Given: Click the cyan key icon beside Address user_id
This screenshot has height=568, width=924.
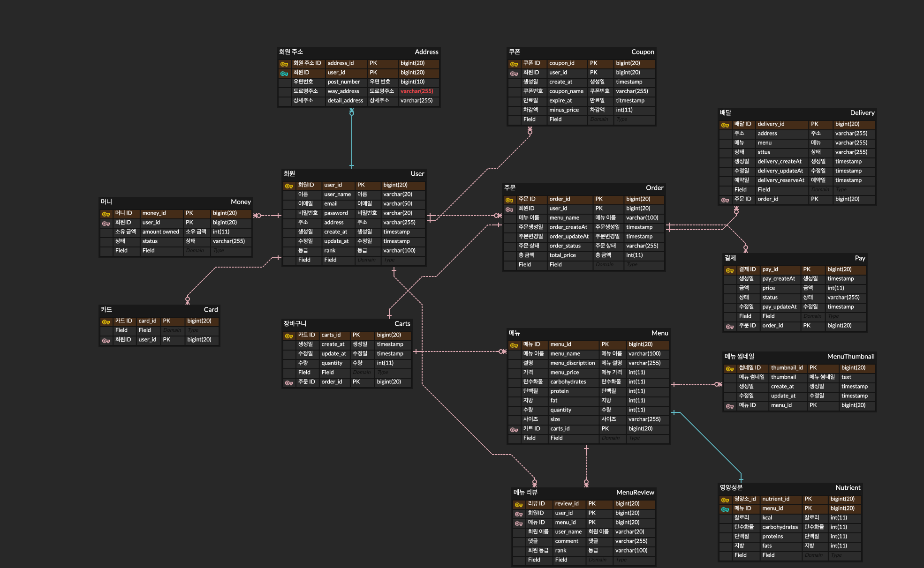Looking at the screenshot, I should pos(284,73).
